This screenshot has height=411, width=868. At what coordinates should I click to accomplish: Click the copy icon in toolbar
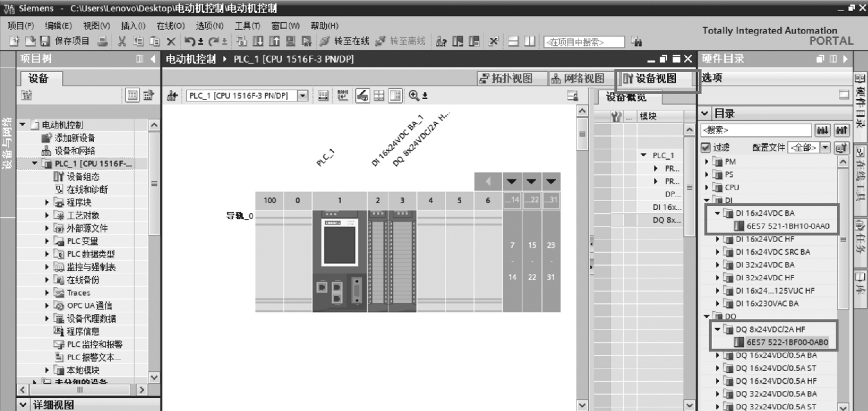[138, 41]
